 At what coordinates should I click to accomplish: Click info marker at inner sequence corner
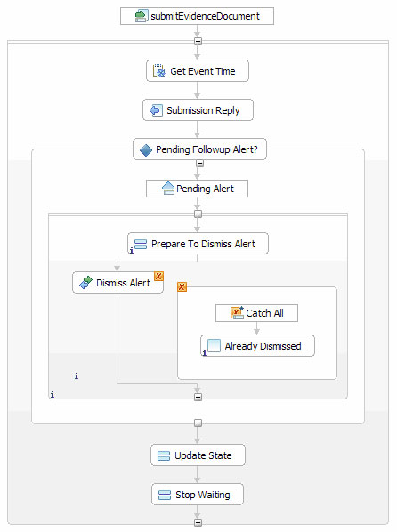[x=53, y=395]
